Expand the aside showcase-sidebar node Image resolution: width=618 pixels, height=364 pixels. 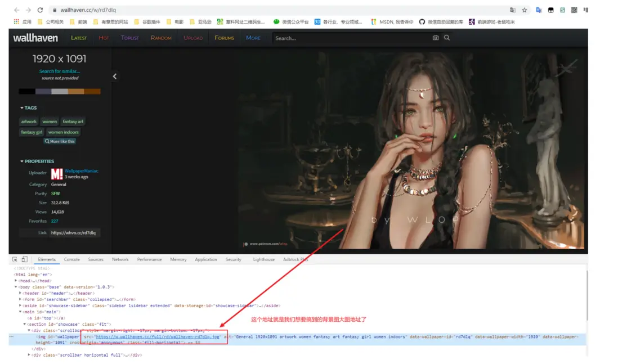[x=20, y=305]
